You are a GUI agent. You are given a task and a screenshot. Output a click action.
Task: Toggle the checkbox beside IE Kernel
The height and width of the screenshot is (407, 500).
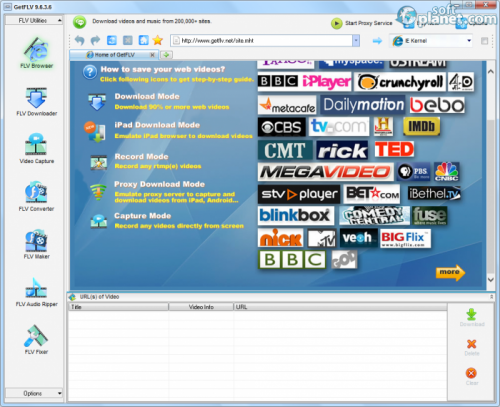click(484, 41)
